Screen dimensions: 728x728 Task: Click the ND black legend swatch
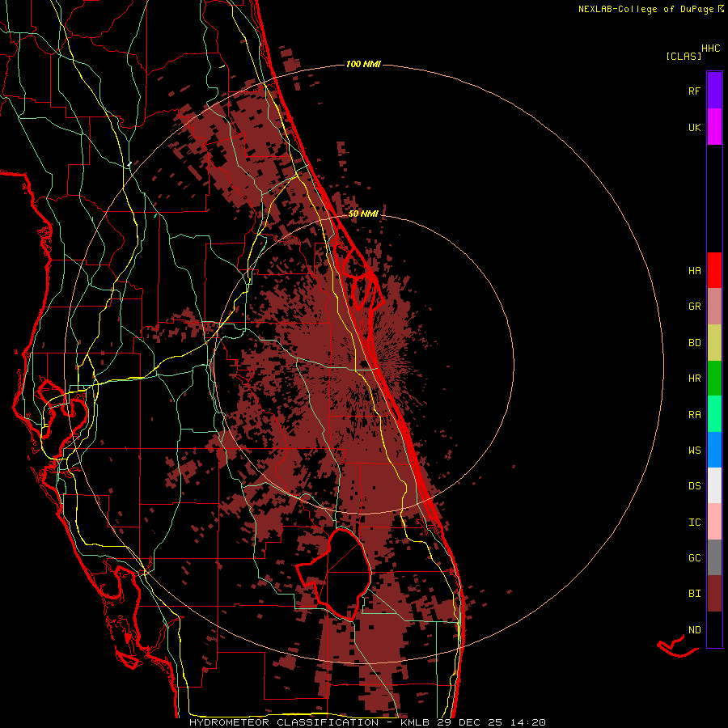click(714, 629)
